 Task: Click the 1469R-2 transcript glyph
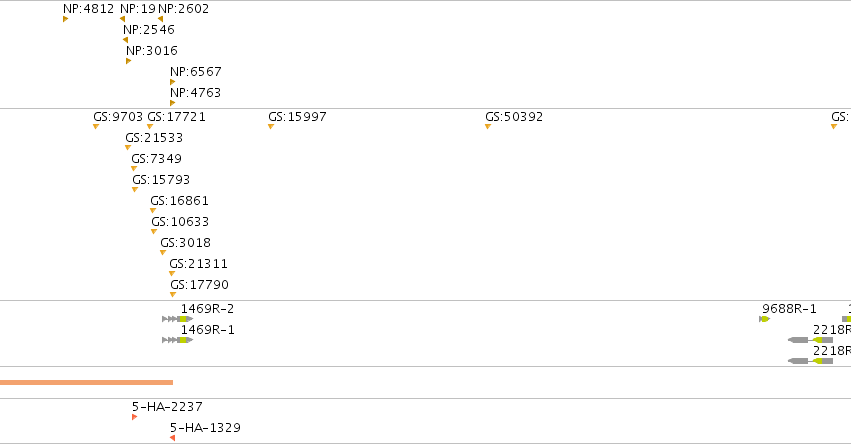pyautogui.click(x=177, y=319)
